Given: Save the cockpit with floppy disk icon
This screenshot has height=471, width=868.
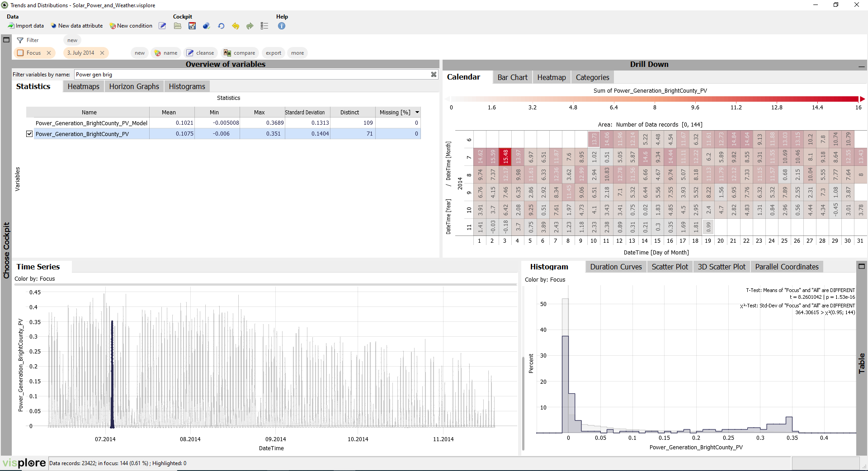Looking at the screenshot, I should (x=192, y=26).
